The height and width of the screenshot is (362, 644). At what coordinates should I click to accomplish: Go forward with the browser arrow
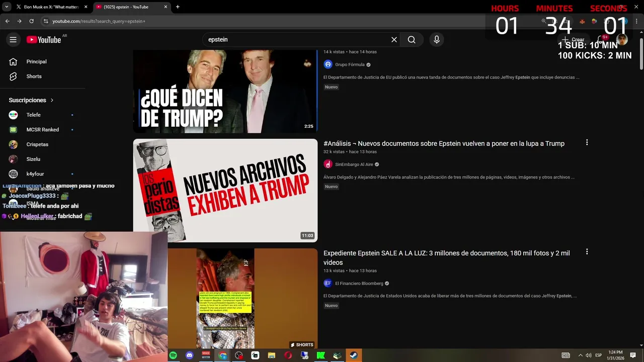(x=19, y=21)
